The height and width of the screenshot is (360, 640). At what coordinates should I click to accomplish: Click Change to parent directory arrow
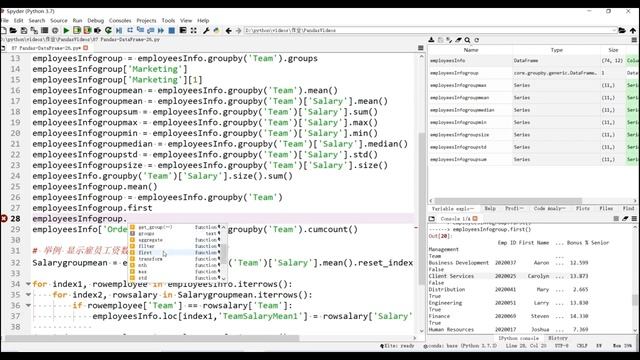coord(633,30)
